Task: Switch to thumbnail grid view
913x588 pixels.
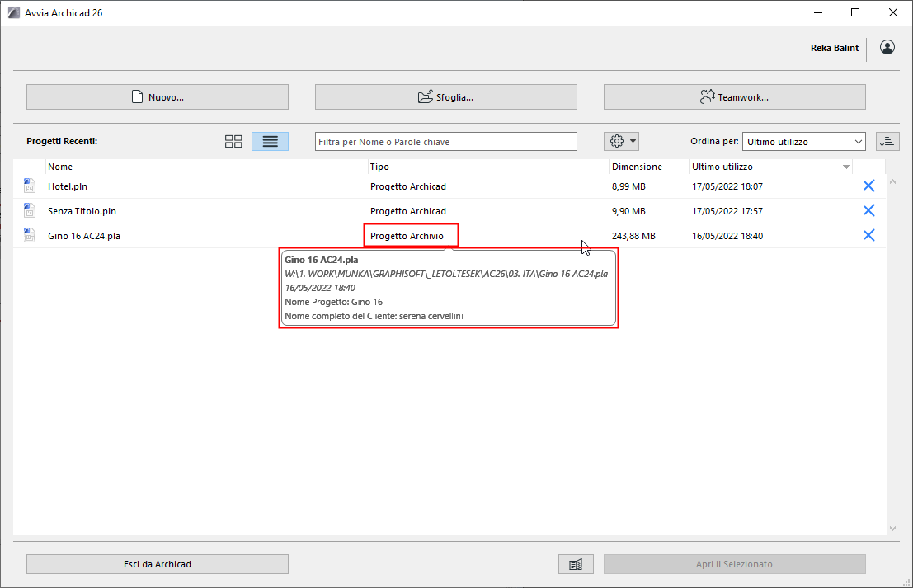Action: pyautogui.click(x=233, y=142)
